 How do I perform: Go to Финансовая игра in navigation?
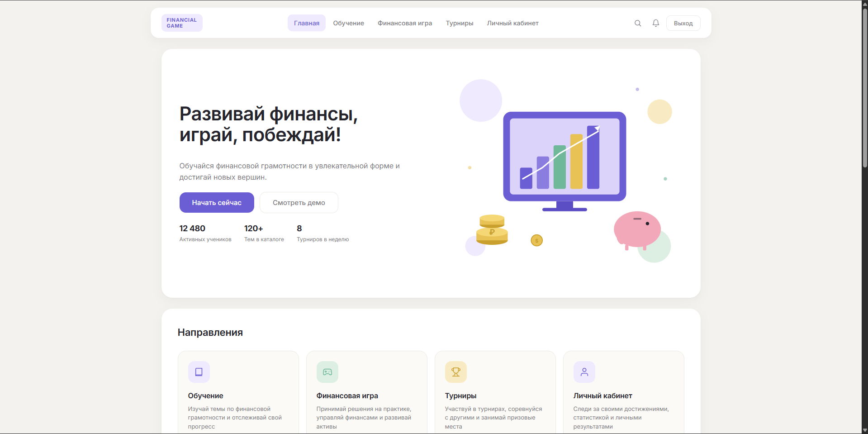click(x=405, y=23)
